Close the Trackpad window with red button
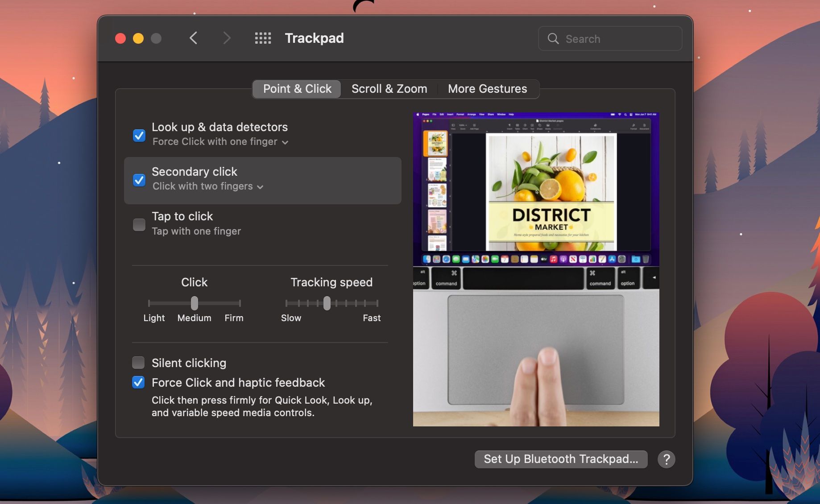The width and height of the screenshot is (820, 504). (x=120, y=38)
